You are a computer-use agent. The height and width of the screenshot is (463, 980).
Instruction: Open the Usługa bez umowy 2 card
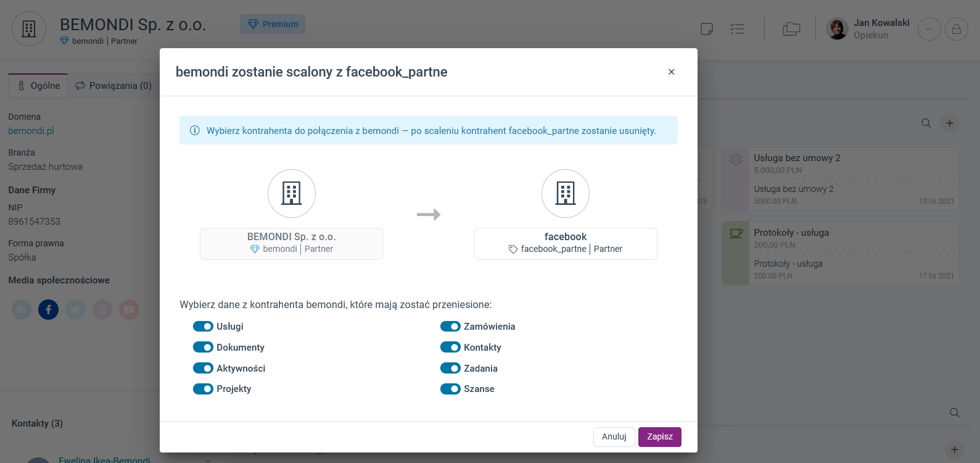click(x=841, y=179)
